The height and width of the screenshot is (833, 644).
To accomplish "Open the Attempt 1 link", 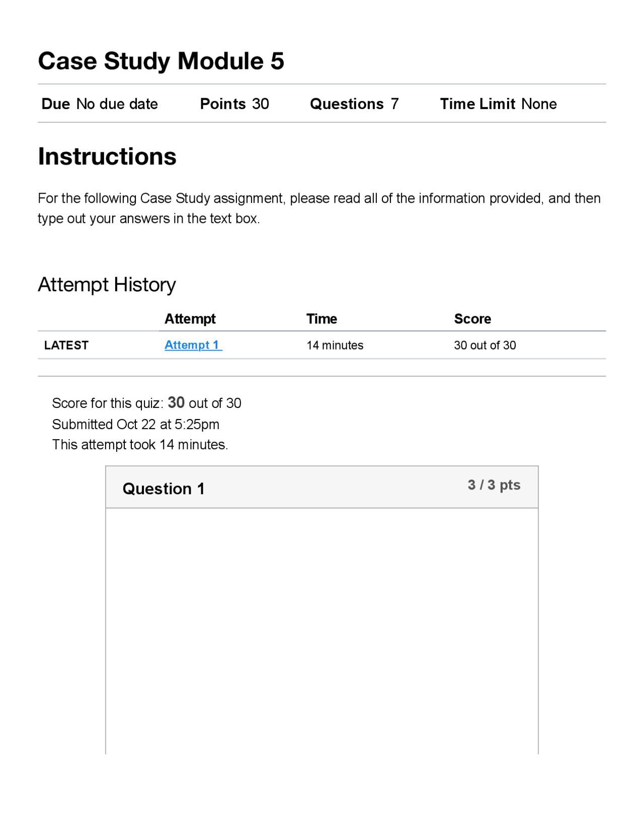I will [193, 345].
